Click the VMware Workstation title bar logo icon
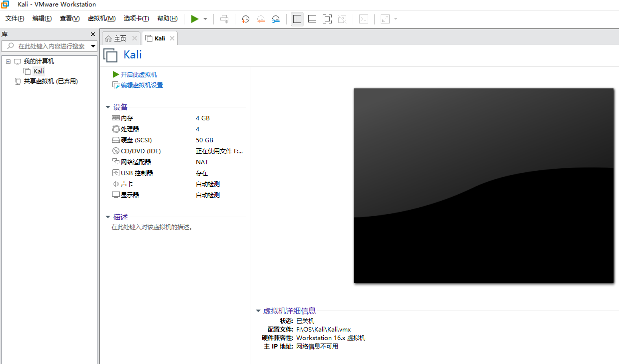Screen dimensions: 619x364 [4, 4]
